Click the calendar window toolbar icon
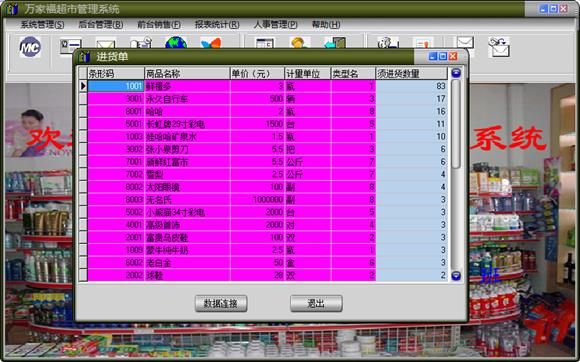This screenshot has width=580, height=362. tap(264, 43)
